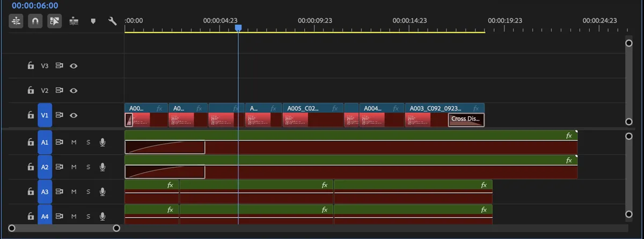Click fx badge on A2 audio clip
The image size is (644, 239).
coord(569,160)
